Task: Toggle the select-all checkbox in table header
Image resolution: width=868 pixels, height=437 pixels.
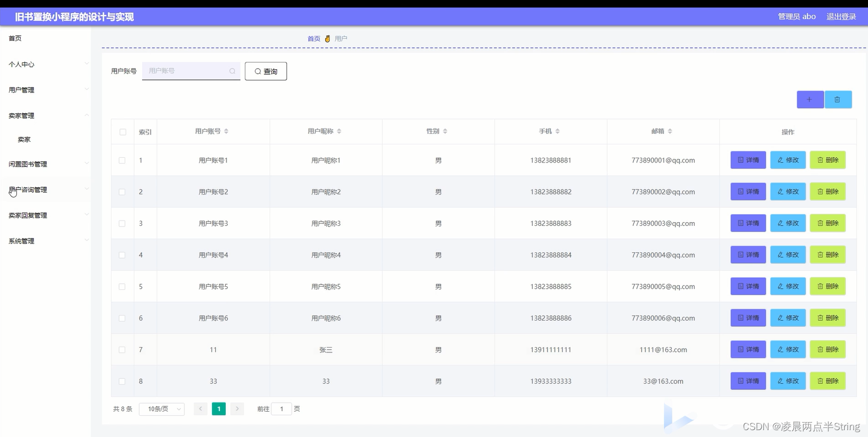Action: [x=123, y=132]
